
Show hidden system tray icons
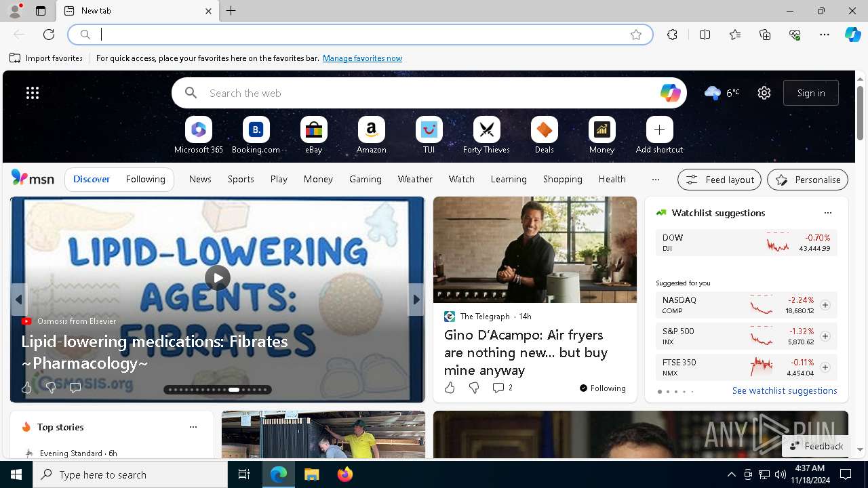(731, 474)
